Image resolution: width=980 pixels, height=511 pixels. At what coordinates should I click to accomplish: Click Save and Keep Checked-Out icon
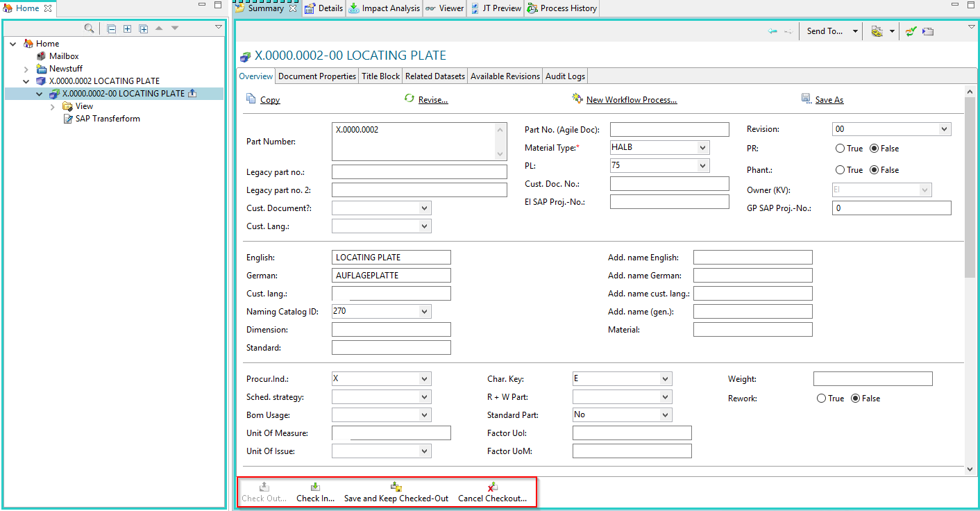point(396,487)
